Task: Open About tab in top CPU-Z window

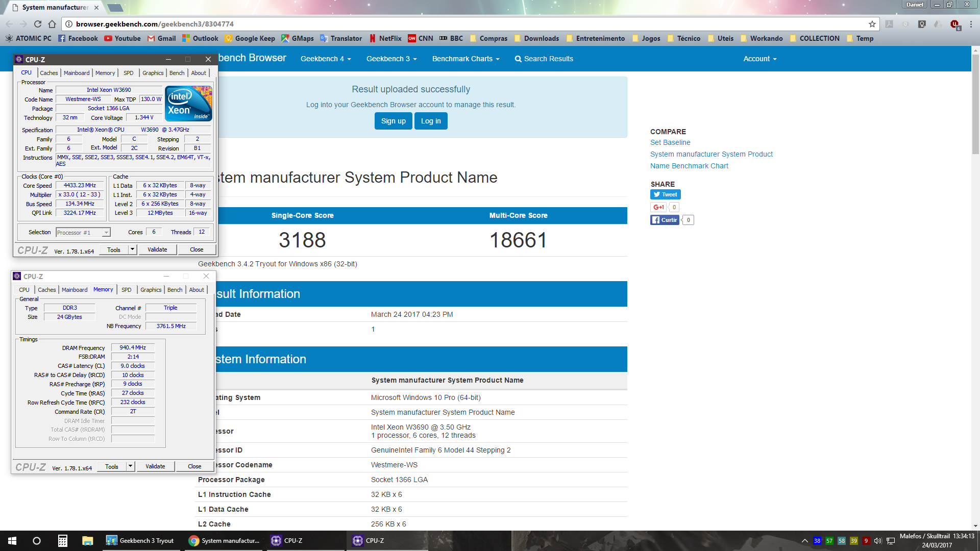Action: [x=199, y=73]
